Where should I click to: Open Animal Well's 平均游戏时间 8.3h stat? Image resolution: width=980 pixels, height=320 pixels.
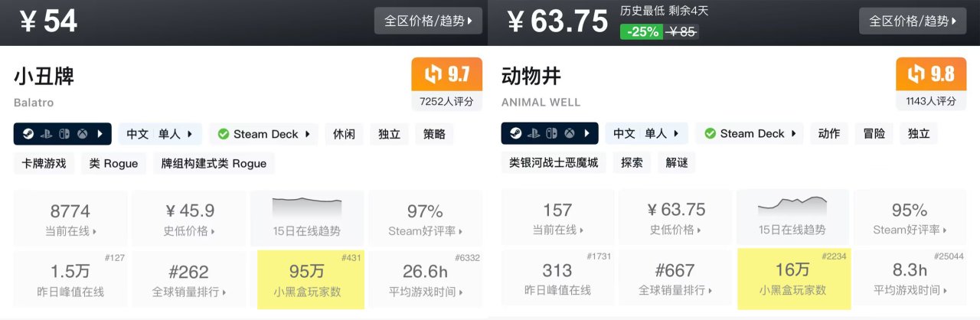tap(910, 279)
